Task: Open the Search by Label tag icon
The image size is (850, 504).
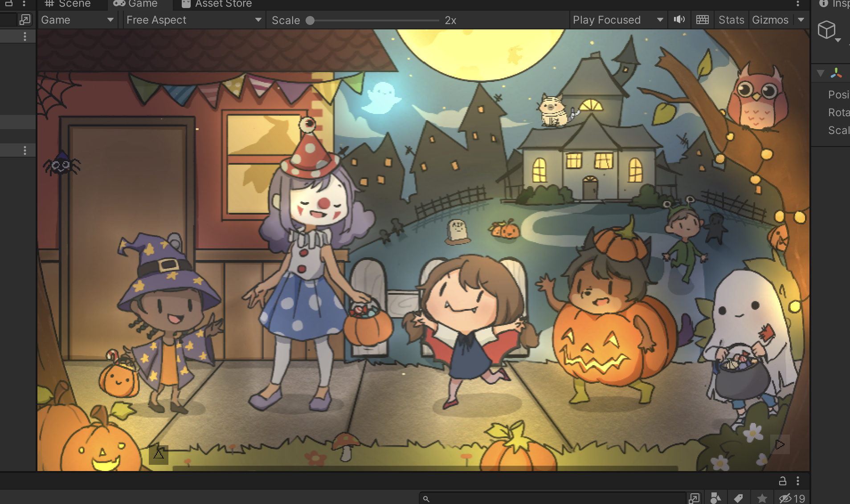Action: [x=738, y=498]
